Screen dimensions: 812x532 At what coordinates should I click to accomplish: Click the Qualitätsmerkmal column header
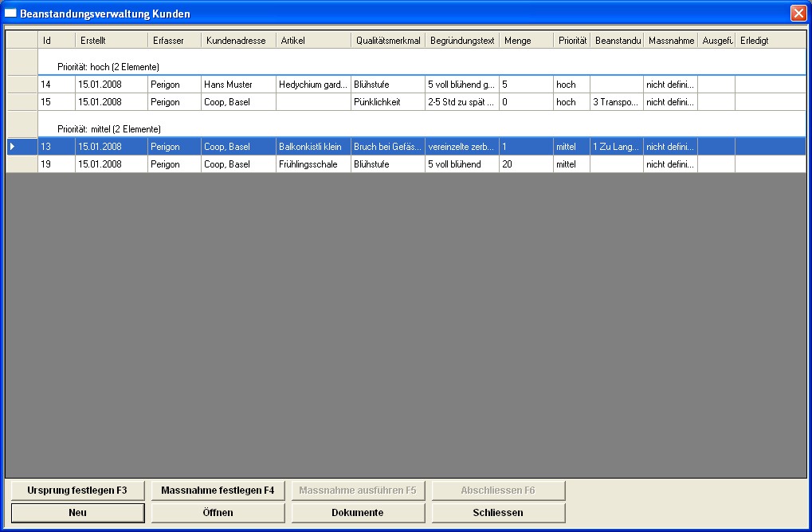click(x=388, y=41)
